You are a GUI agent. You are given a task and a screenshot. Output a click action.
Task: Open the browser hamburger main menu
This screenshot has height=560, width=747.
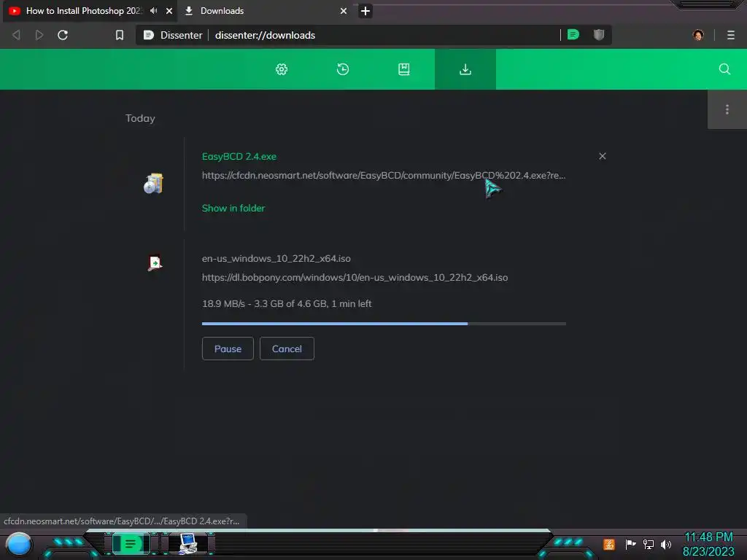tap(731, 35)
